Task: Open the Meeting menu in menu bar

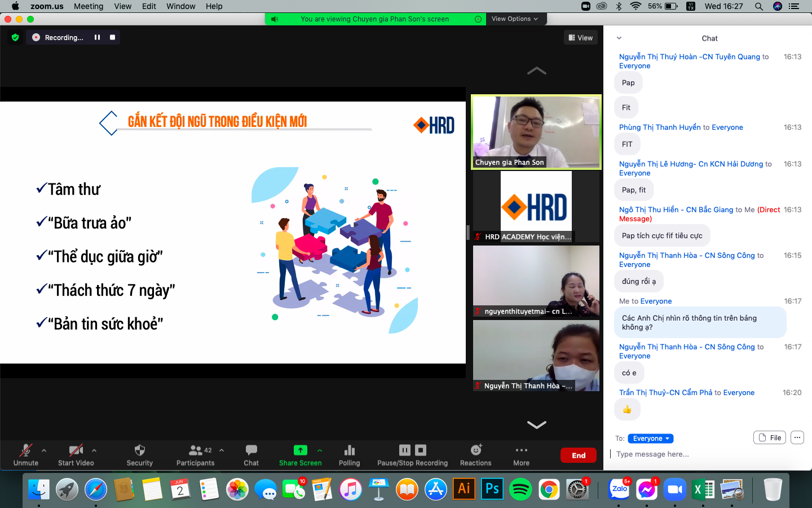Action: [89, 6]
